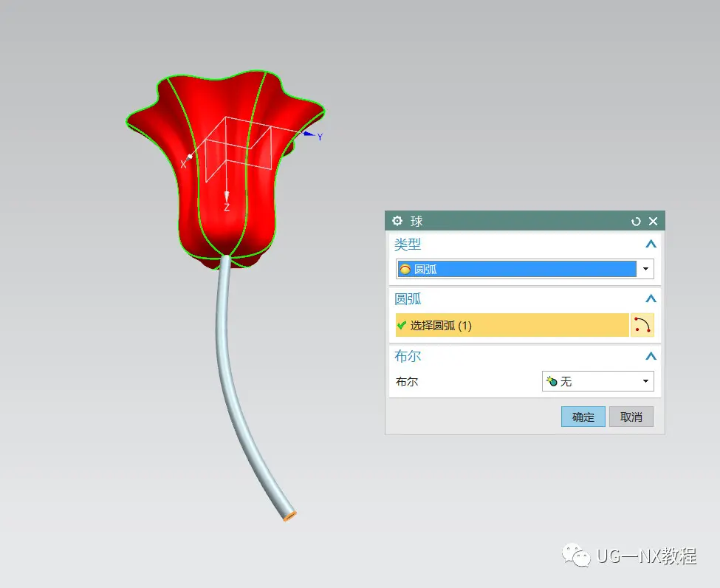Click the Z axis arrow of the coordinate system

click(x=227, y=198)
